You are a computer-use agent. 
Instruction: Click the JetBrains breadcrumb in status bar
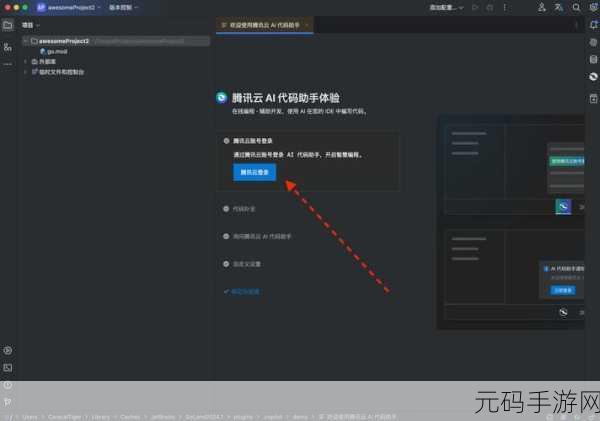coord(163,417)
